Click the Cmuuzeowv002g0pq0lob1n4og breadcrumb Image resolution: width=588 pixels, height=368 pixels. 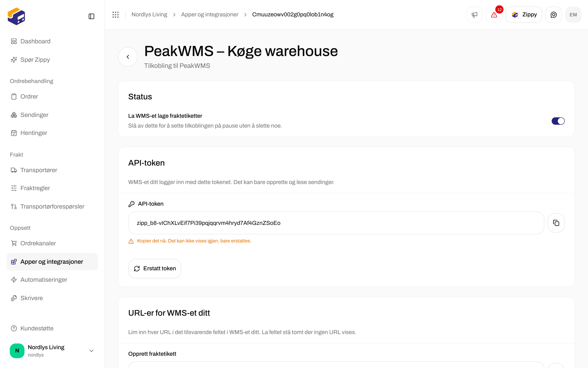pos(293,15)
